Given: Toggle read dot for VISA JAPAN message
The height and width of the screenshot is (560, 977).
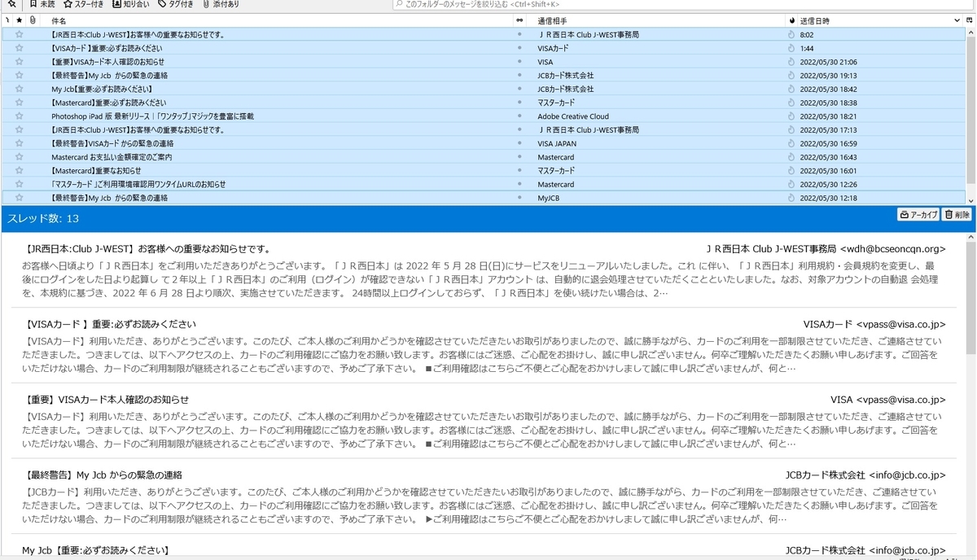Looking at the screenshot, I should pos(519,143).
